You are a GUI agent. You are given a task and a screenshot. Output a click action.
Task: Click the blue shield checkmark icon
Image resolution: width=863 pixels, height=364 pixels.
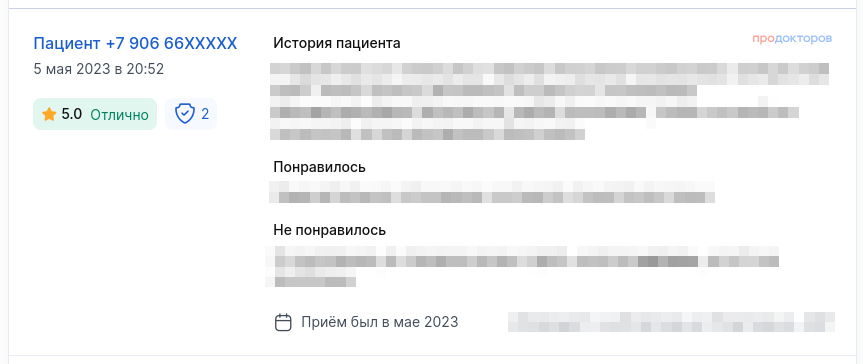click(x=185, y=114)
